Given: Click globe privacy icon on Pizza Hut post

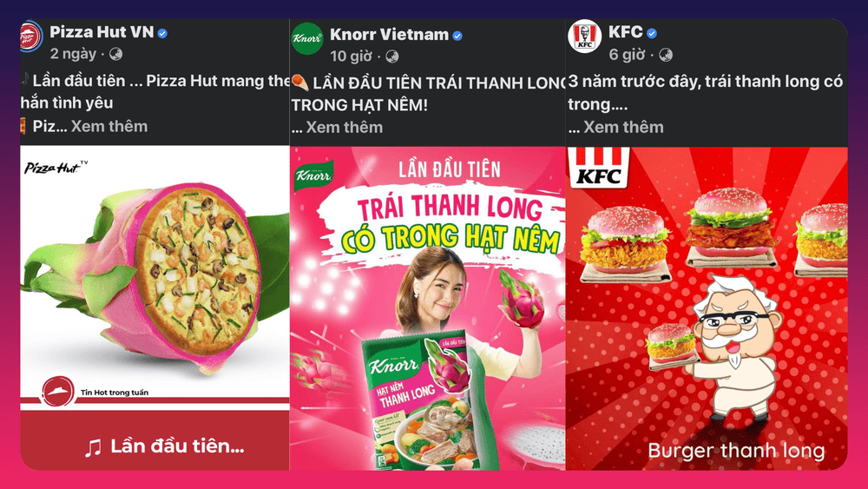Looking at the screenshot, I should coord(115,54).
